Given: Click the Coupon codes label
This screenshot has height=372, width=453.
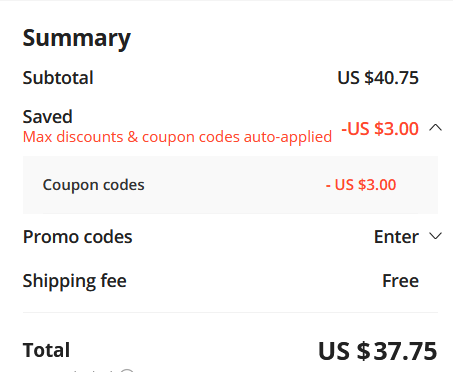Looking at the screenshot, I should (x=93, y=185).
